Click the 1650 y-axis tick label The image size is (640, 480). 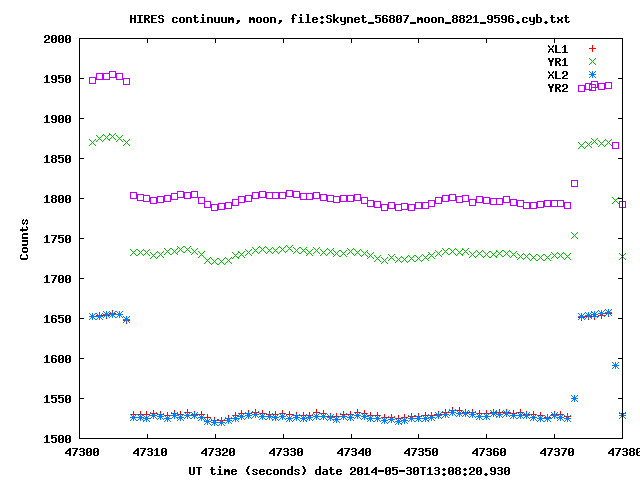[57, 319]
